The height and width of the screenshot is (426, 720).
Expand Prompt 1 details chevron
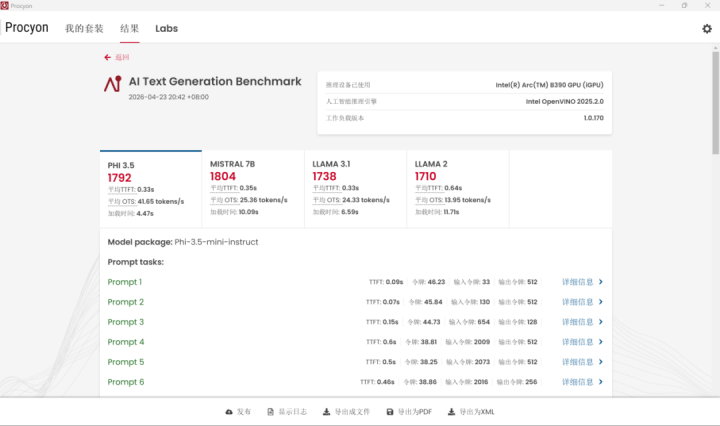(x=600, y=282)
